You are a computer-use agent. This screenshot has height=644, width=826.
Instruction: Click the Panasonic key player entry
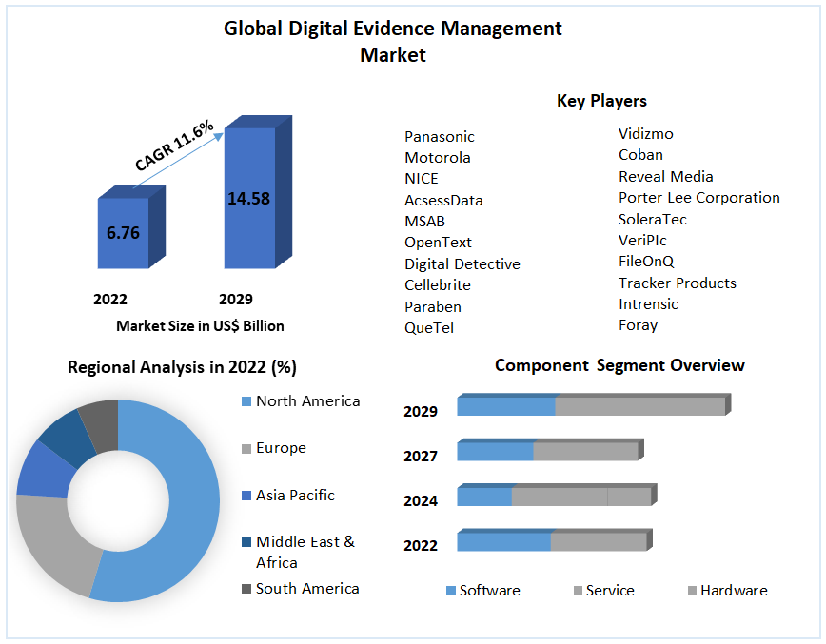(x=439, y=136)
